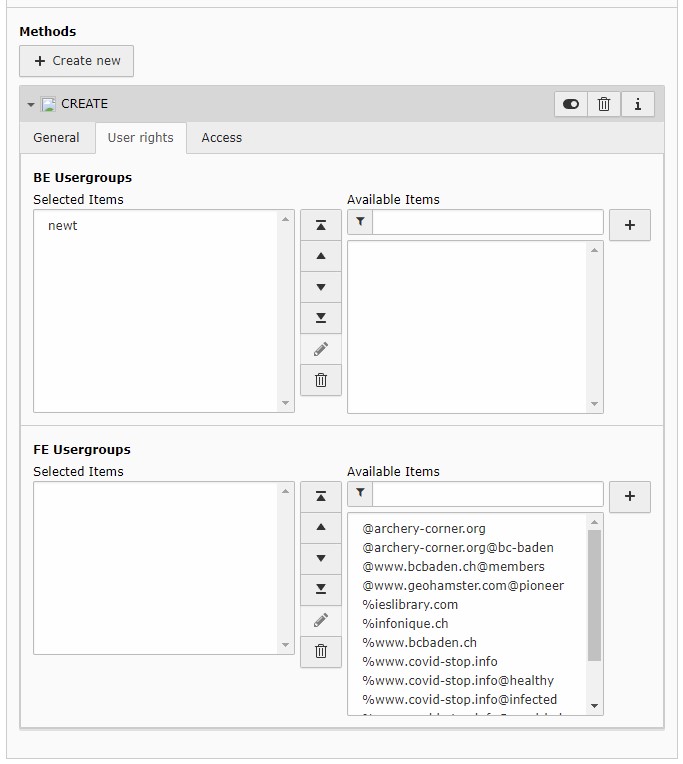
Task: Click down arrow of FE available items scrollbar
Action: [594, 706]
